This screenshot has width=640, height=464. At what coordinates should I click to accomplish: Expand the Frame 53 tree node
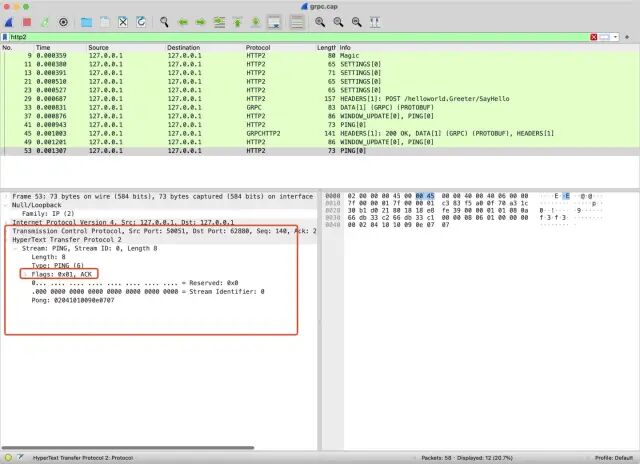pos(6,196)
